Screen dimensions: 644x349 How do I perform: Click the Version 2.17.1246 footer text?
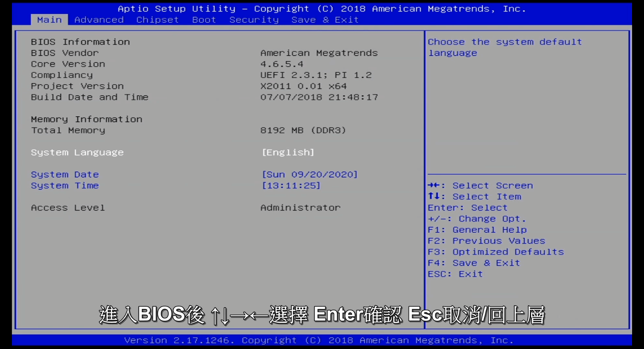click(x=319, y=341)
